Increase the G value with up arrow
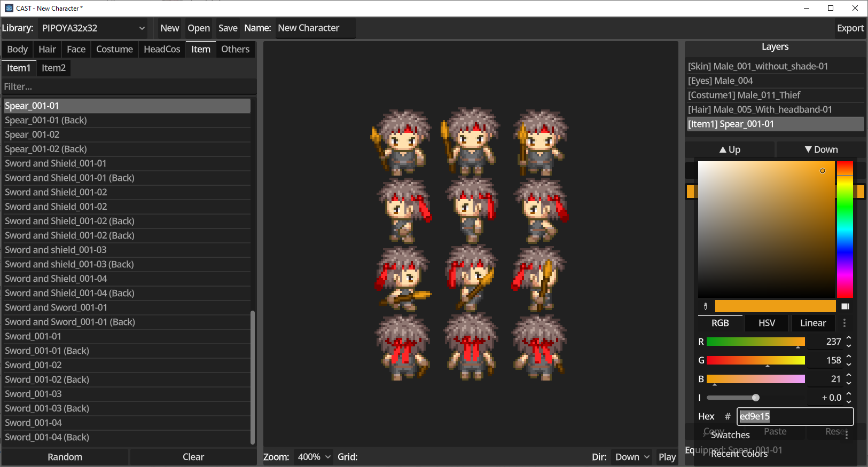The width and height of the screenshot is (868, 467). coord(849,357)
